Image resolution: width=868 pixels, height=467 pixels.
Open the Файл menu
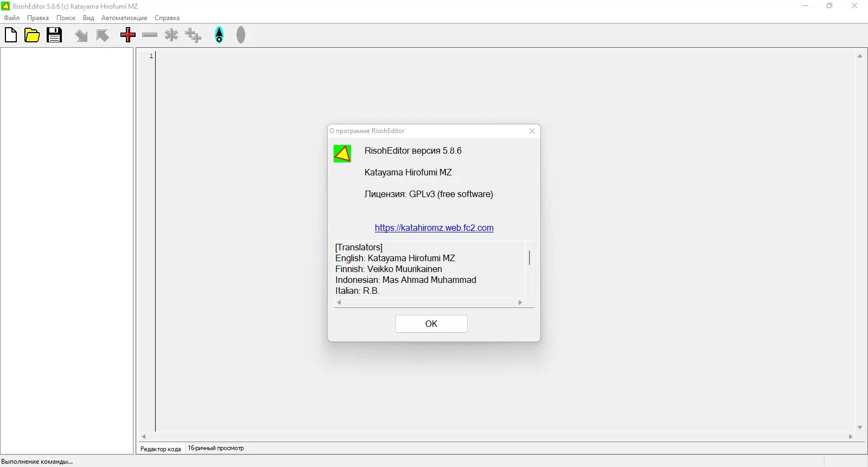click(12, 18)
